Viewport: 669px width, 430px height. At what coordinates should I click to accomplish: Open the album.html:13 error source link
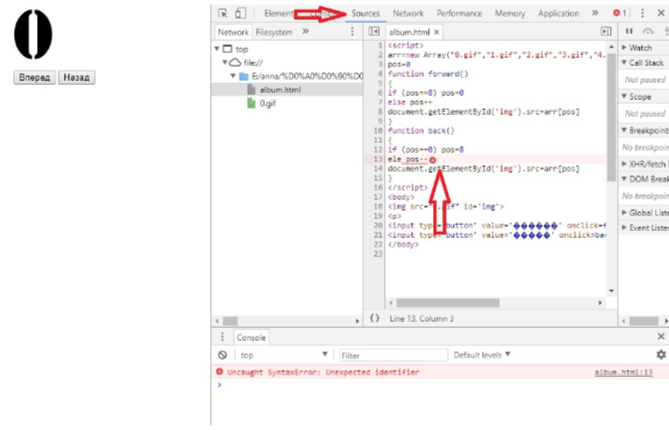623,372
